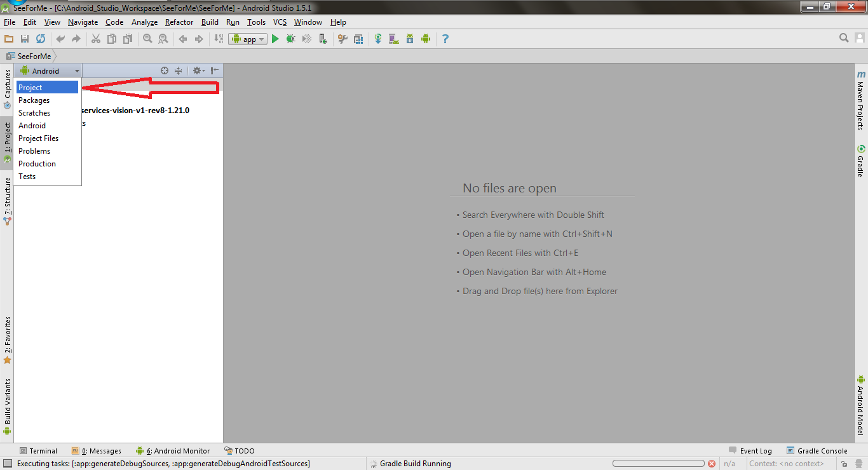Open the AVD Manager icon
The height and width of the screenshot is (470, 868).
coord(394,39)
